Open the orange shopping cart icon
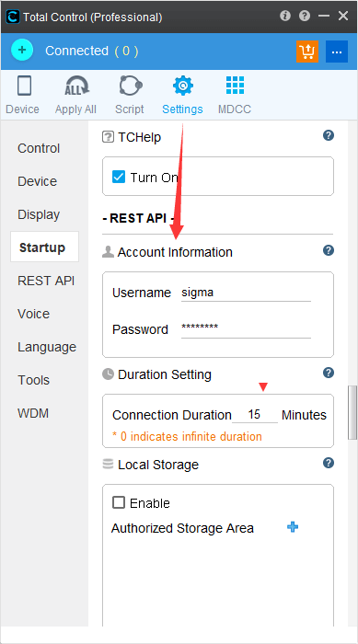Viewport: 358px width, 644px height. click(307, 52)
